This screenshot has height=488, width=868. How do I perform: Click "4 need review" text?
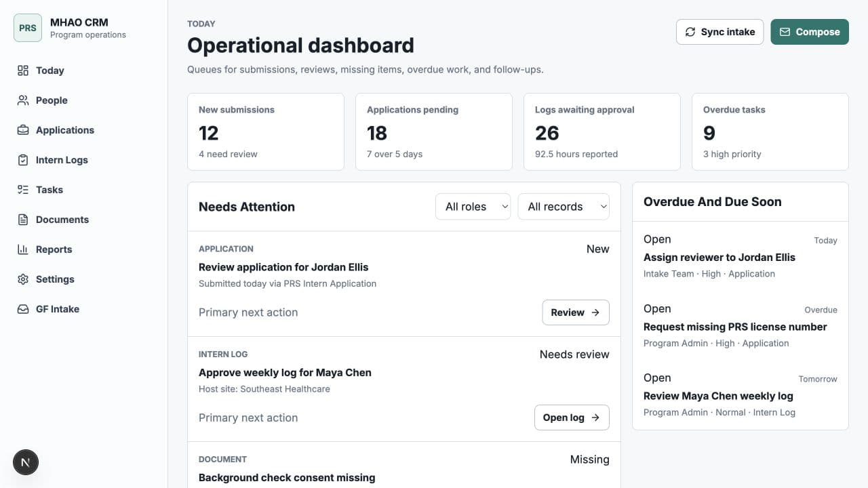[x=228, y=154]
